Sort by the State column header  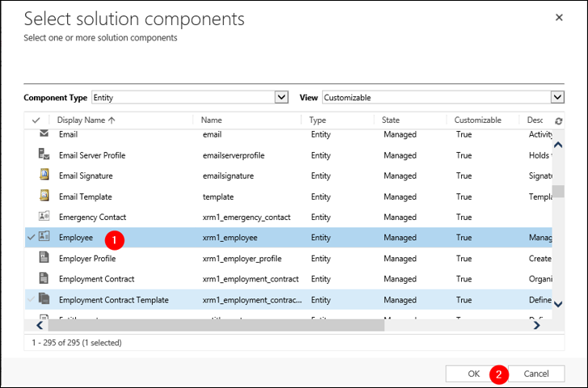391,120
